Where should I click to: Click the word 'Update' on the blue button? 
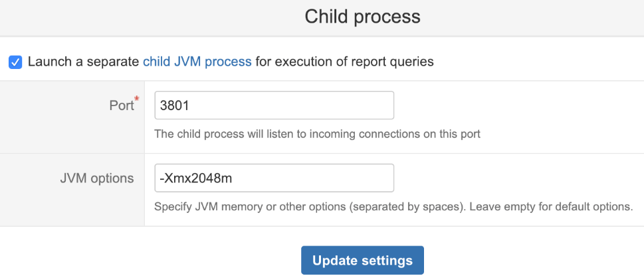tap(336, 260)
